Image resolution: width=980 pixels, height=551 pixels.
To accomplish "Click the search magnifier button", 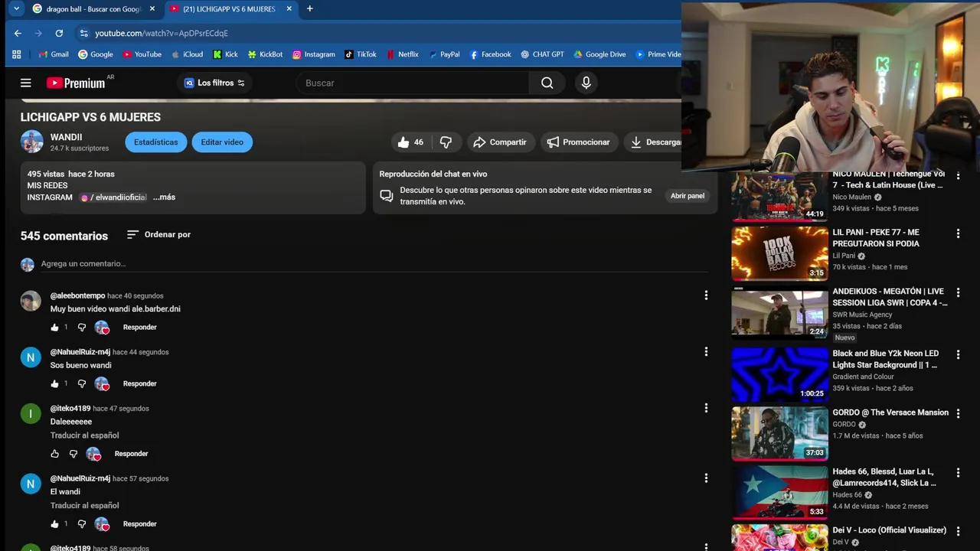I will click(547, 83).
